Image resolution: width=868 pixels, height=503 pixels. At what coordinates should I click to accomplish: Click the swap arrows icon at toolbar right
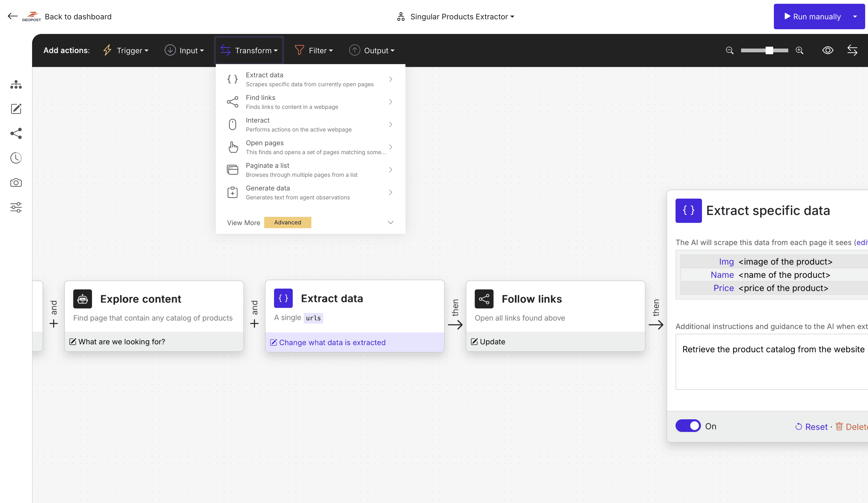coord(852,50)
